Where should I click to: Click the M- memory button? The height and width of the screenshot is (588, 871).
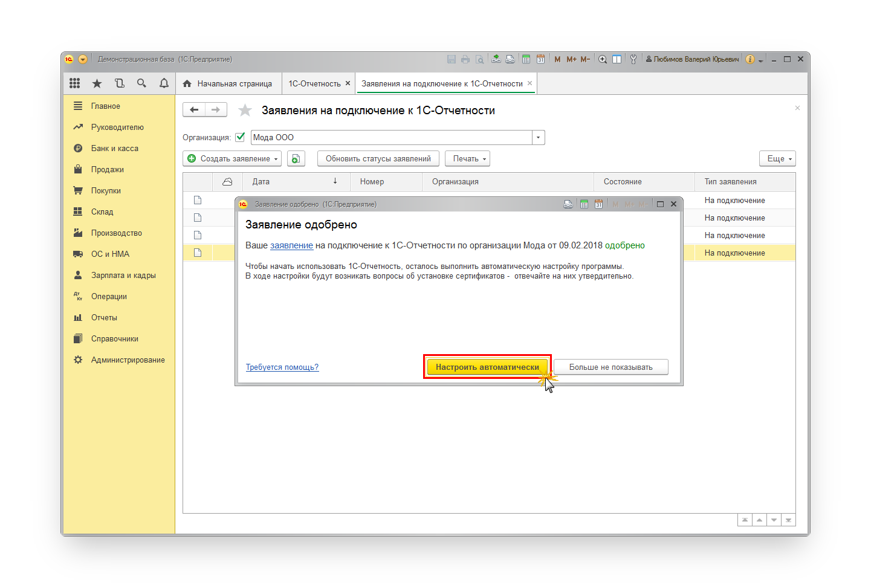point(585,59)
